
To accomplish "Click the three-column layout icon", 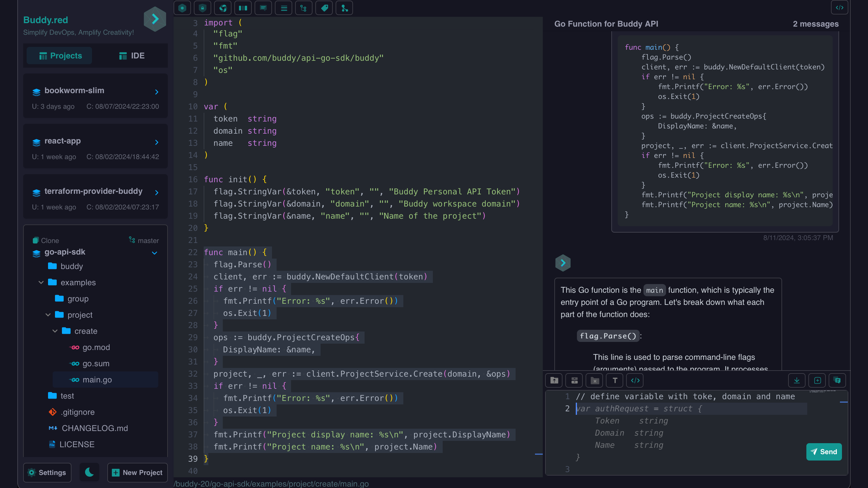I will (243, 8).
